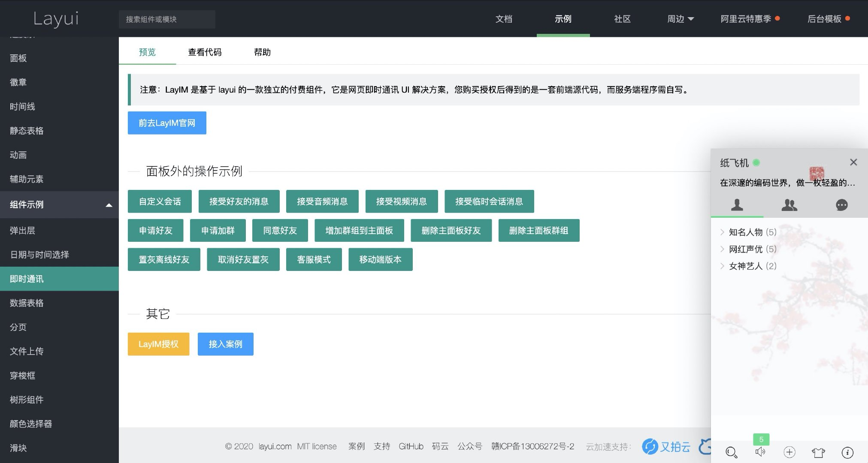Open the 周边 dropdown menu
Image resolution: width=868 pixels, height=463 pixels.
(680, 19)
